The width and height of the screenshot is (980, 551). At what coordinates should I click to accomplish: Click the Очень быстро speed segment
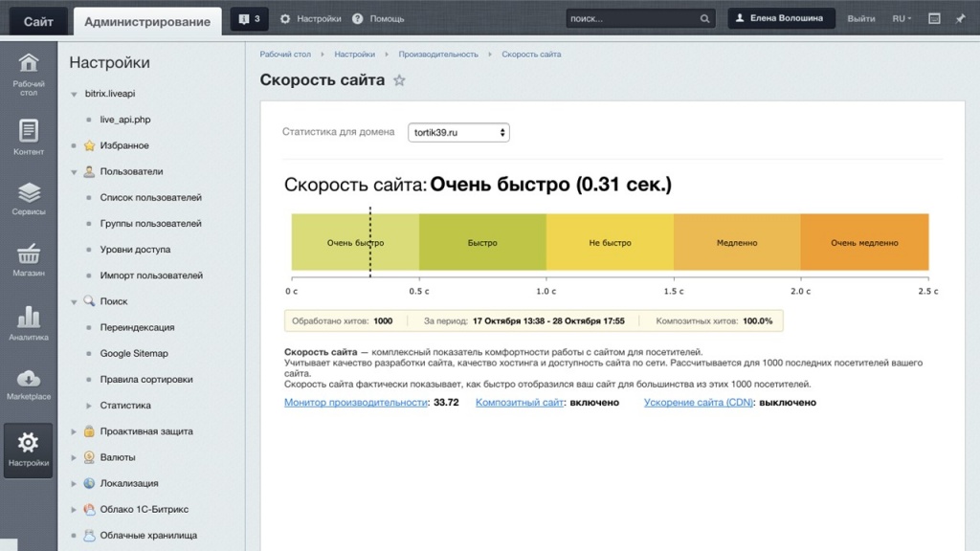355,242
